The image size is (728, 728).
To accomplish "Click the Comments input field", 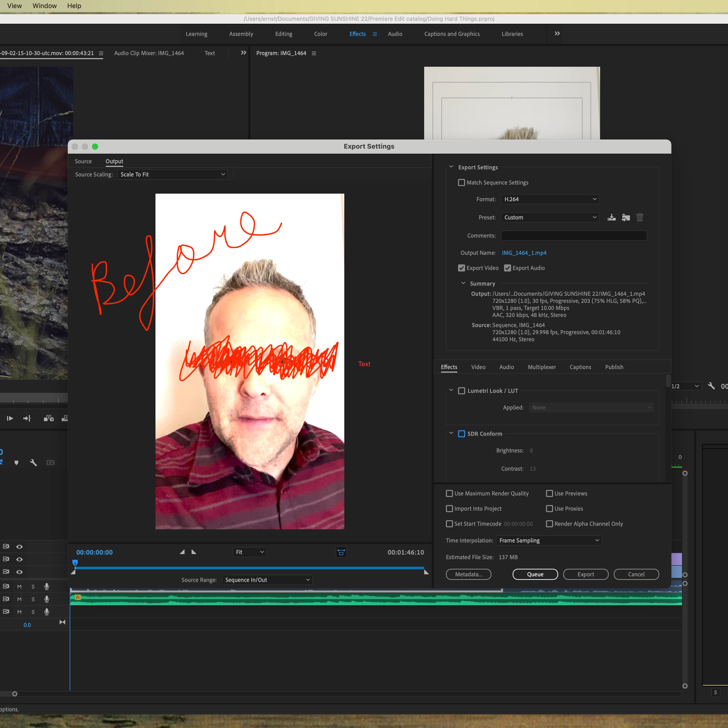I will [x=574, y=236].
